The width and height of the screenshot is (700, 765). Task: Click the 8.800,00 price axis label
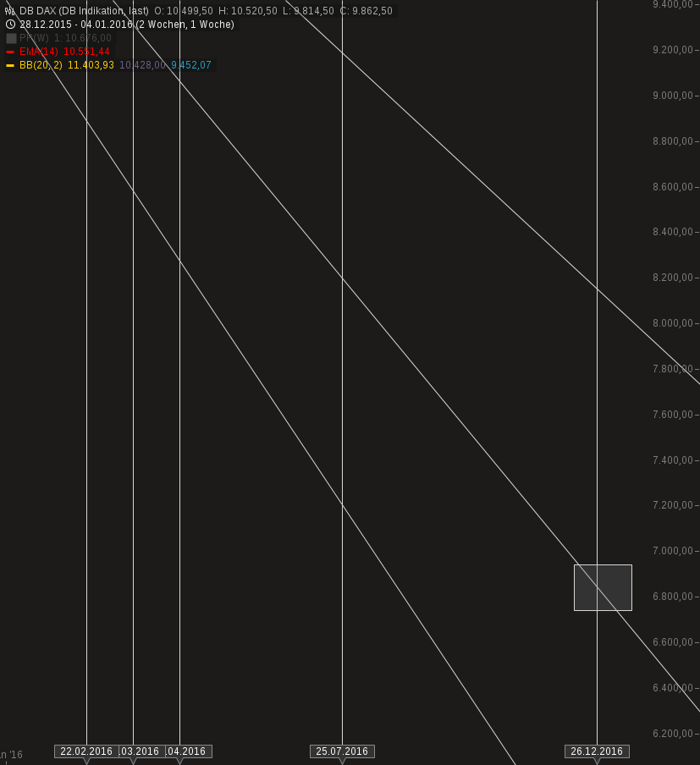[x=673, y=141]
